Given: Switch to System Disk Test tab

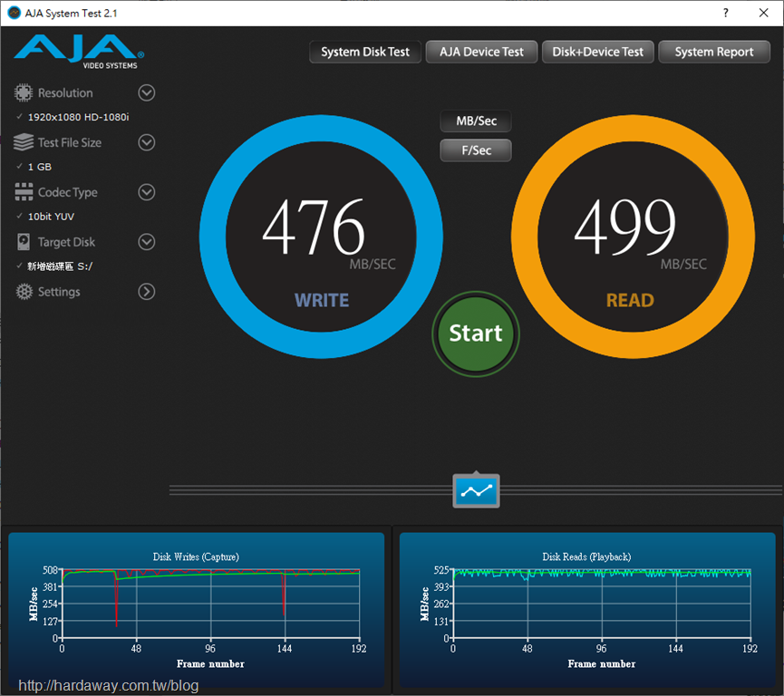Looking at the screenshot, I should (365, 52).
